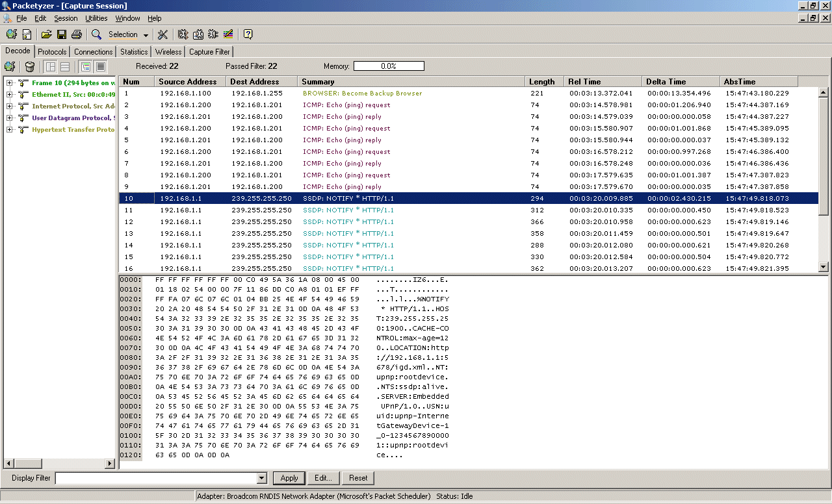Open the Connections tab
This screenshot has height=504, width=832.
click(93, 52)
